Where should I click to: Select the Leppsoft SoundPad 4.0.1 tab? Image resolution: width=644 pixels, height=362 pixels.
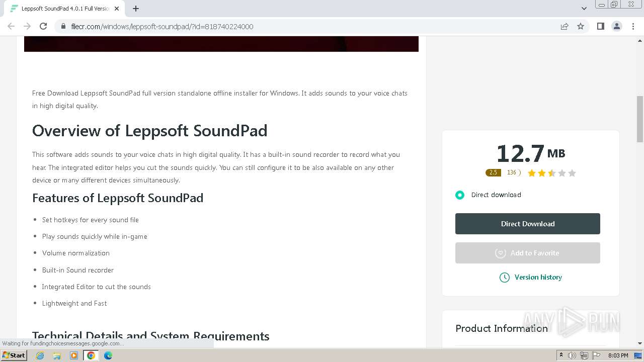tap(64, 9)
